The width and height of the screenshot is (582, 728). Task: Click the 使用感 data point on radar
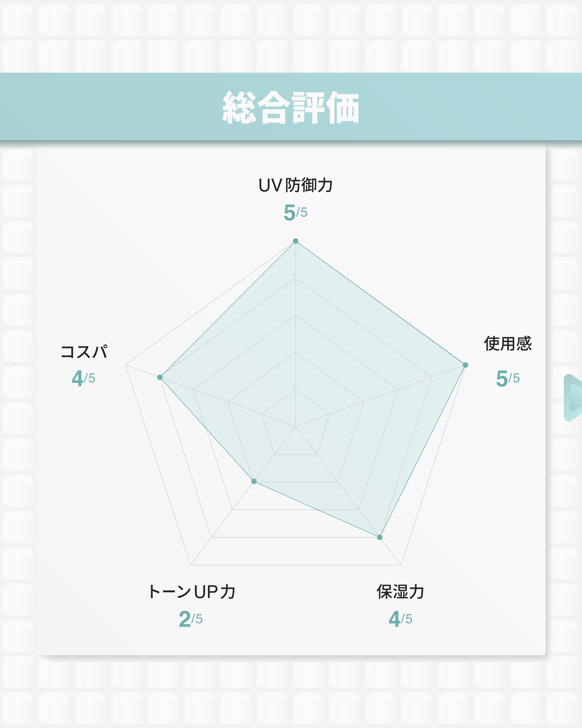pos(465,365)
